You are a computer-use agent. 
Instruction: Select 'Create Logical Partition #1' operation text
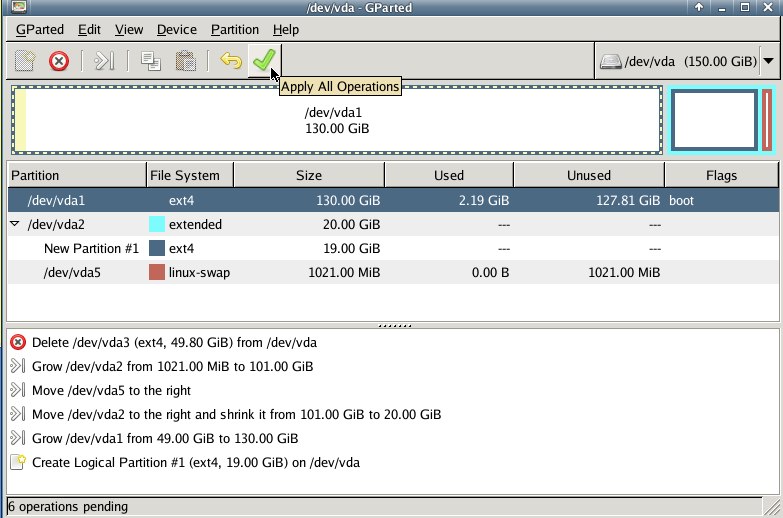click(196, 463)
